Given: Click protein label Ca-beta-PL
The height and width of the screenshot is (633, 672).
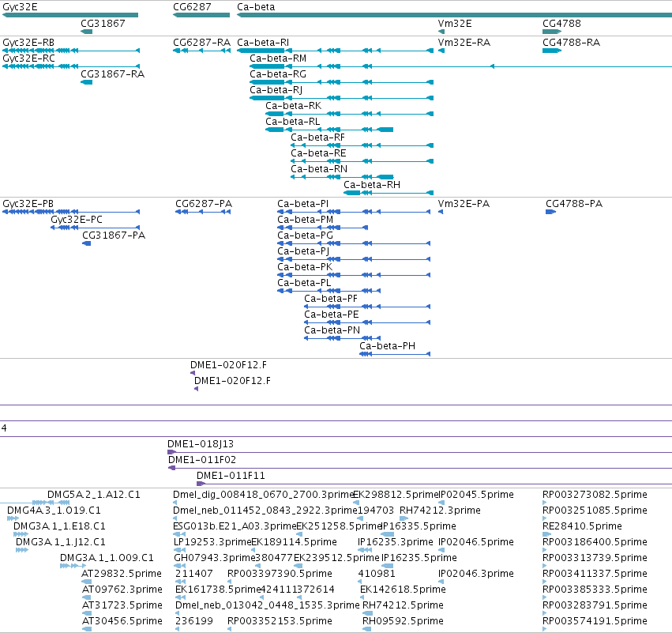Looking at the screenshot, I should point(304,283).
